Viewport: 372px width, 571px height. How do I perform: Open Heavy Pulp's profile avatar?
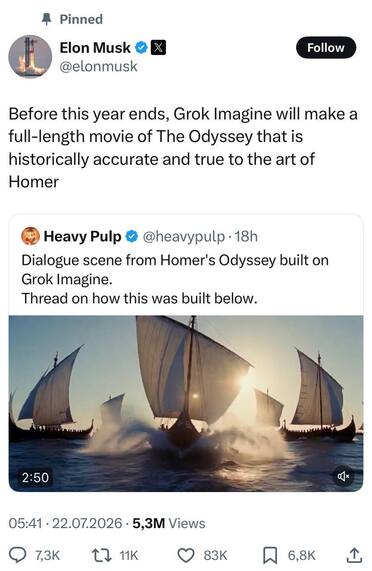tap(30, 236)
